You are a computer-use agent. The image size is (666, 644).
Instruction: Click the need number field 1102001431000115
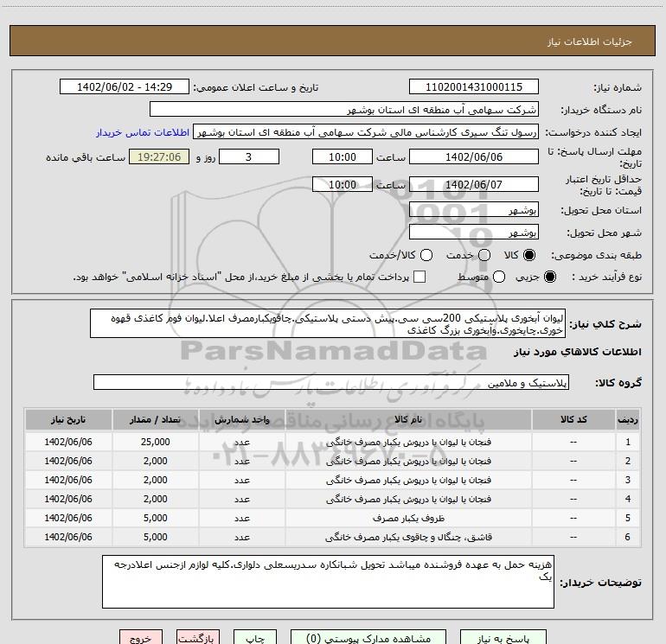pos(474,86)
